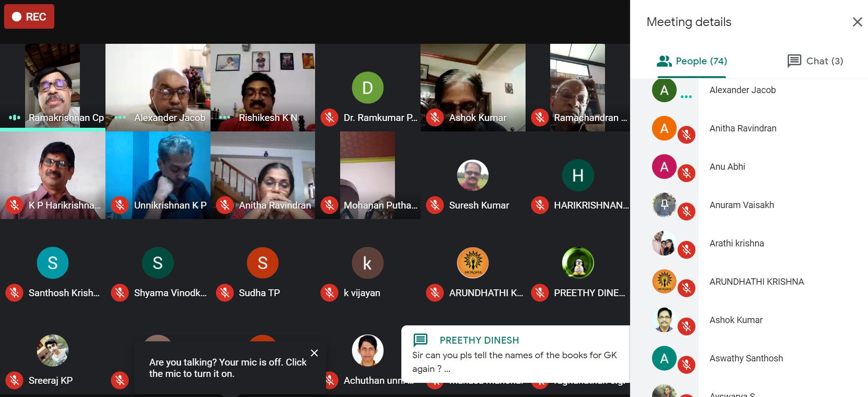This screenshot has width=868, height=397.
Task: Click the people icon in People tab
Action: pyautogui.click(x=664, y=61)
